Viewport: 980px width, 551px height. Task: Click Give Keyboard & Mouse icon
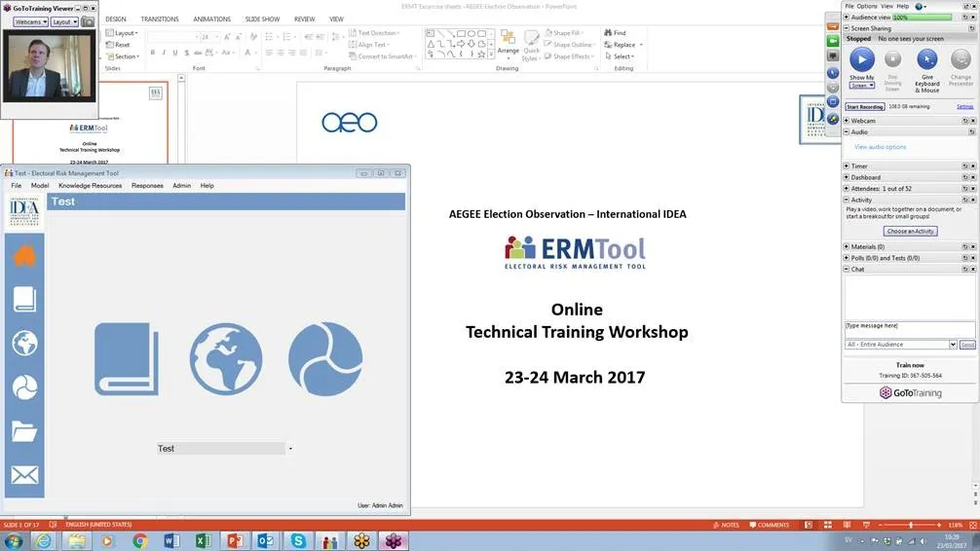[x=926, y=60]
